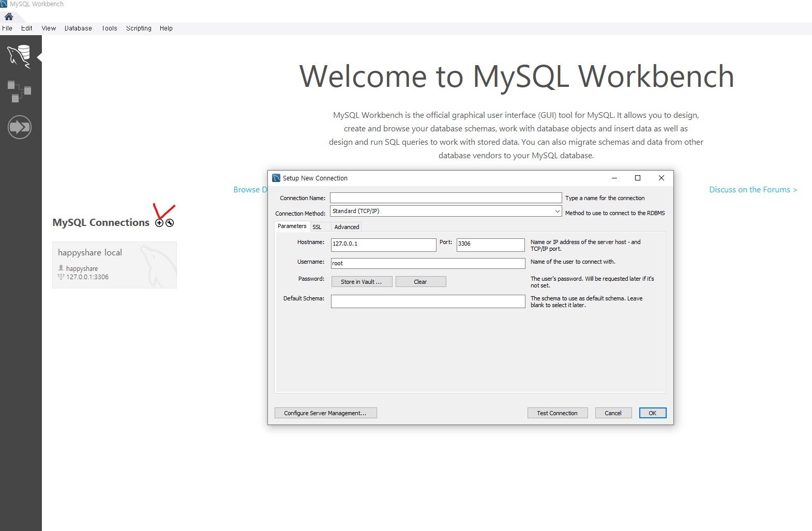Open the home tab icon
Image resolution: width=812 pixels, height=531 pixels.
tap(9, 17)
